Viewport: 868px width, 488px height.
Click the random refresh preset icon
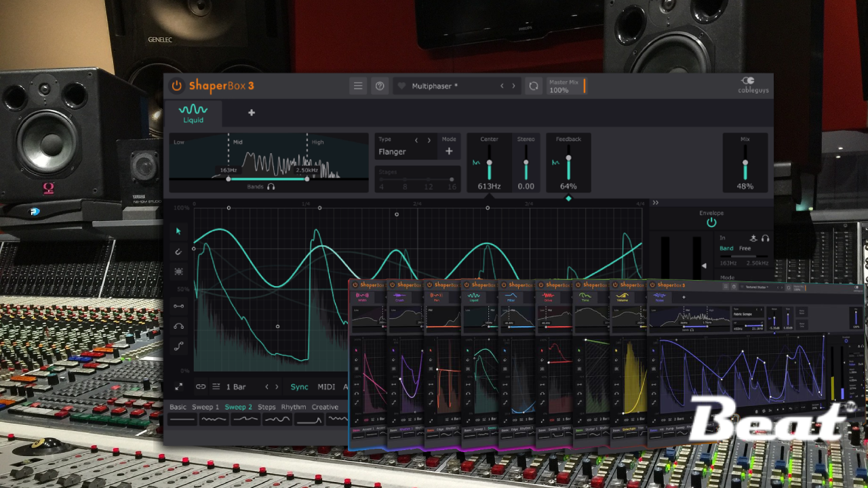click(x=534, y=86)
